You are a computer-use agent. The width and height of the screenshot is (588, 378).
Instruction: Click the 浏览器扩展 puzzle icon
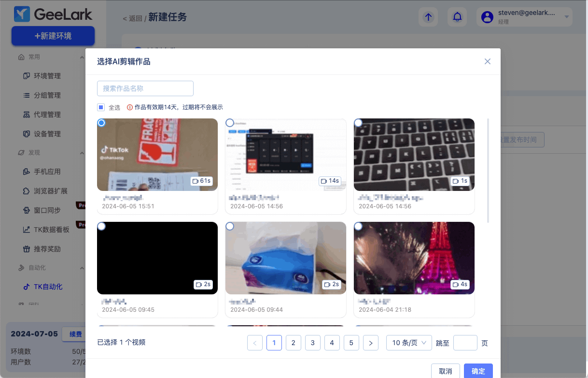[x=27, y=191]
